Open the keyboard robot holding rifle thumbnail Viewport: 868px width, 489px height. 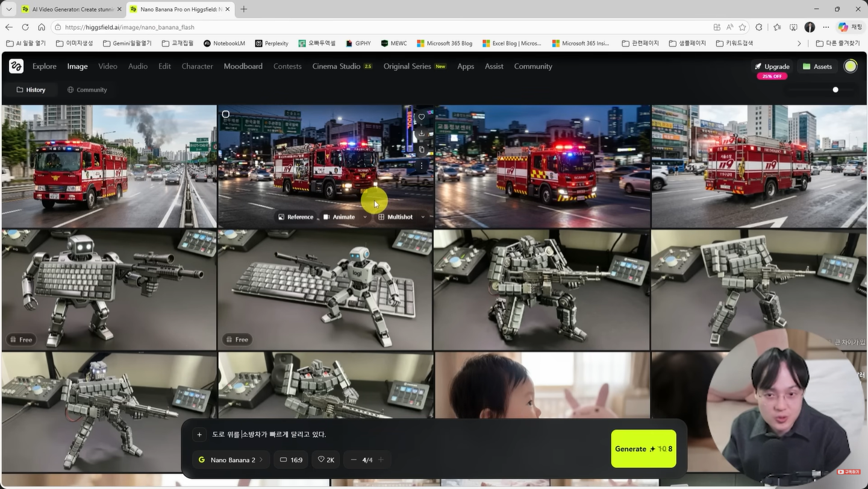point(109,289)
